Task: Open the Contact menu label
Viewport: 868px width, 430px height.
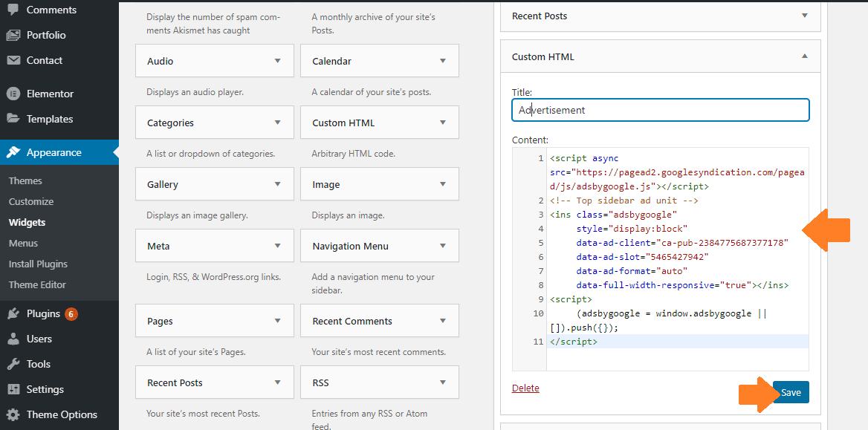Action: click(45, 60)
